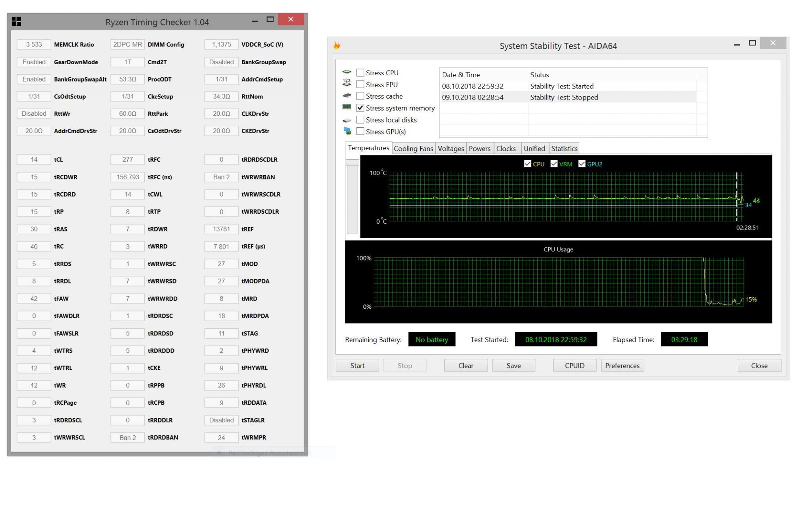Toggle the CPU temperature graph checkbox
The image size is (812, 511).
(x=527, y=164)
